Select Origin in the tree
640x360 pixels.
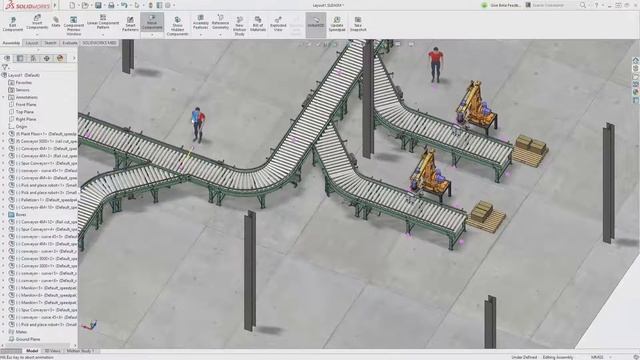point(18,127)
